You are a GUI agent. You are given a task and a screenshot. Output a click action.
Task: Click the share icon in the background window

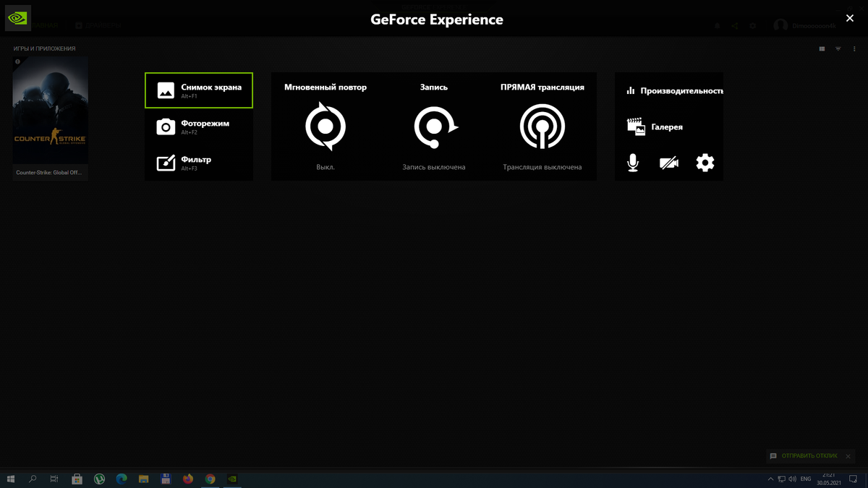point(734,26)
